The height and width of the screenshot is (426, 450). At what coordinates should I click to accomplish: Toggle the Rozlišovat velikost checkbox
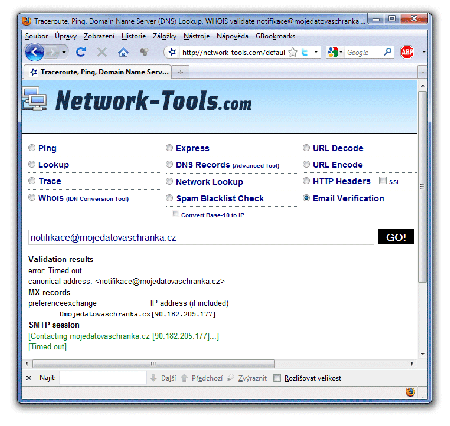[x=277, y=378]
